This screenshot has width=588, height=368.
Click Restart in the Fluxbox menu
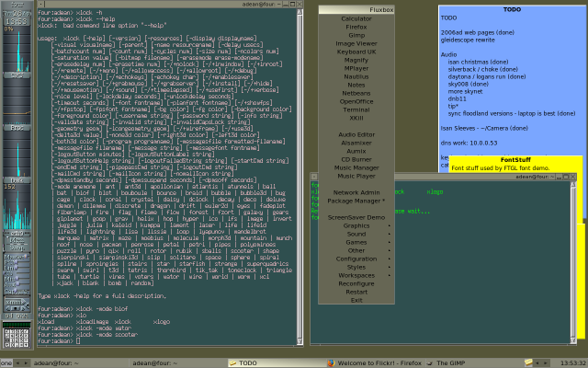coord(356,292)
